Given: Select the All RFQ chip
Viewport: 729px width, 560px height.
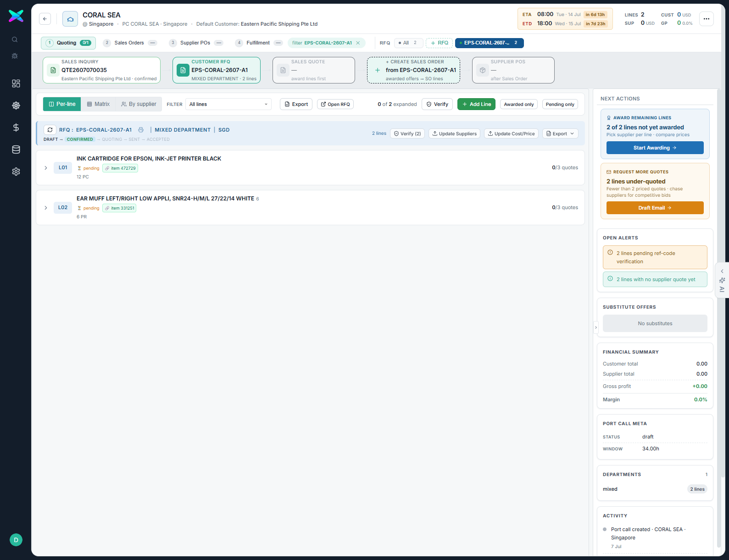Looking at the screenshot, I should (x=408, y=43).
